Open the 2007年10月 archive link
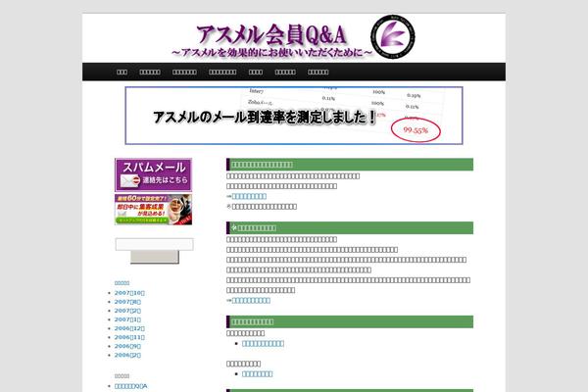Screen dimensions: 588x392 (x=129, y=293)
